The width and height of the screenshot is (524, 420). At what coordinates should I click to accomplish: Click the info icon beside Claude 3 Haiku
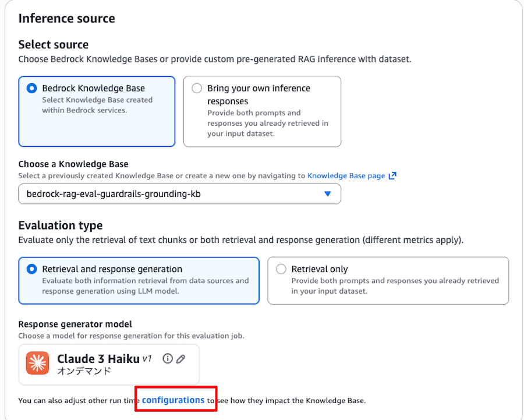(168, 359)
